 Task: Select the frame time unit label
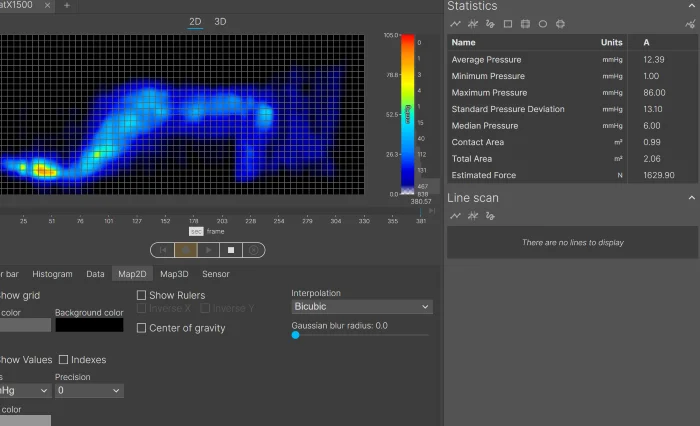[x=215, y=231]
